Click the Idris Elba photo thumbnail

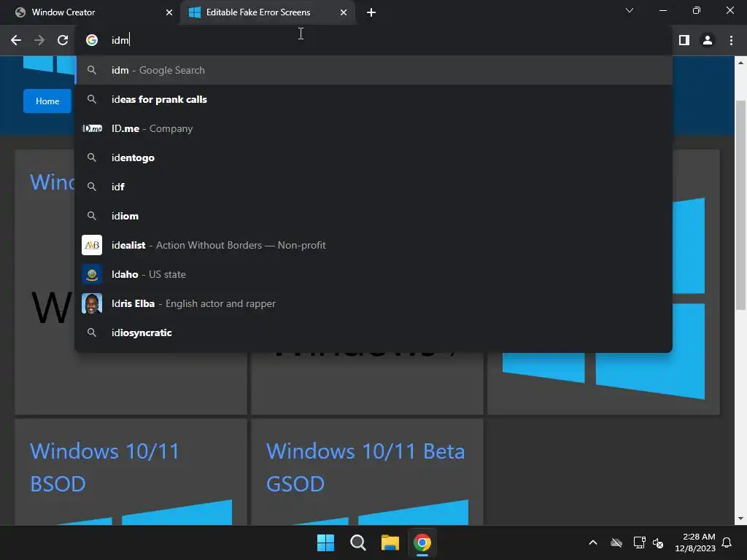point(92,303)
